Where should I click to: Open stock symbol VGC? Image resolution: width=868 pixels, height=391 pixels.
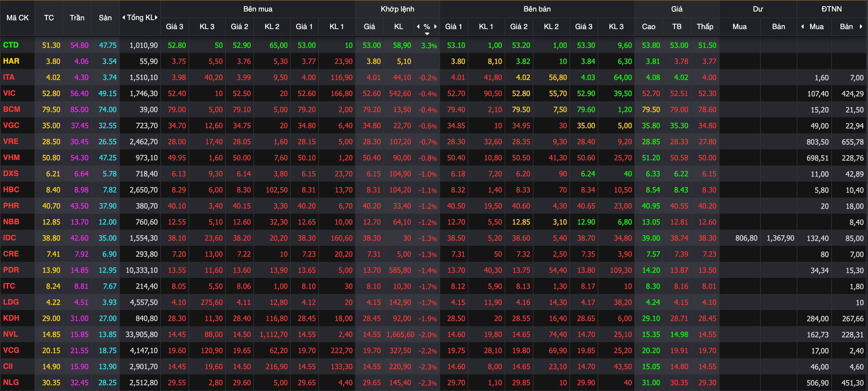11,125
